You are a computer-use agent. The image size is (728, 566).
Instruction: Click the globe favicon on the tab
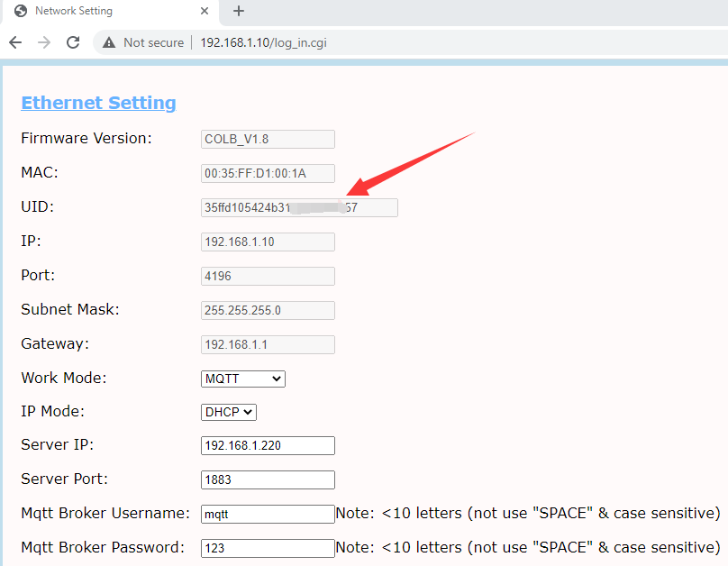coord(21,12)
